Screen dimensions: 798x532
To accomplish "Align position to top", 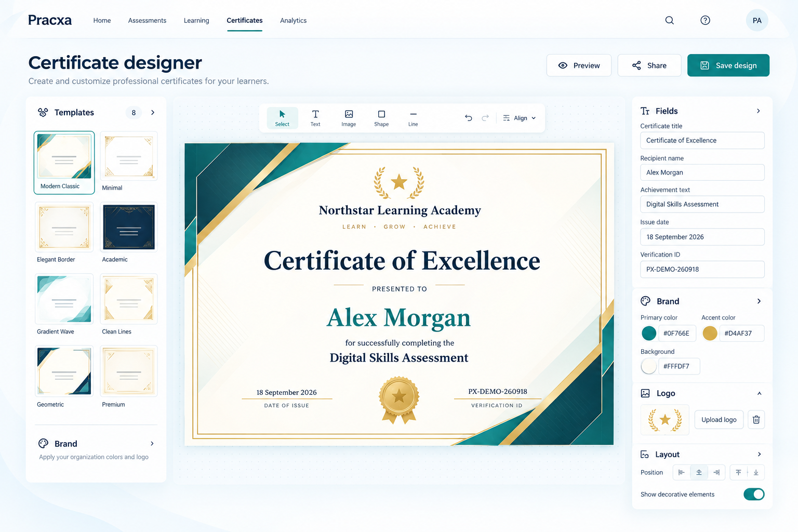I will click(x=738, y=472).
